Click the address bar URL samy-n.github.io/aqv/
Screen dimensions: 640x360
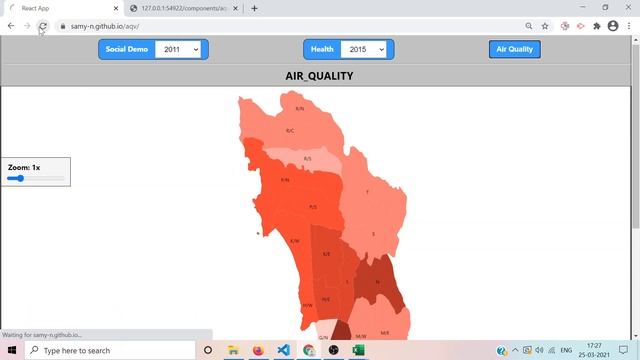coord(105,26)
